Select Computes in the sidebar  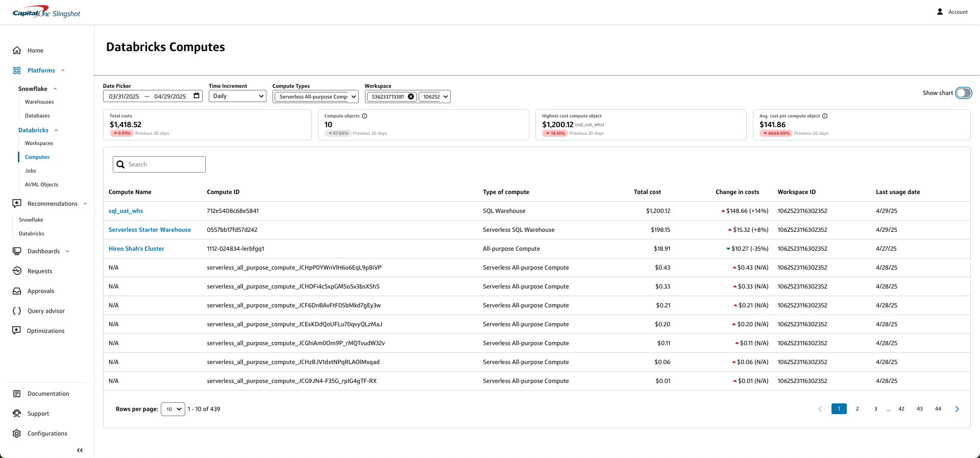[x=37, y=157]
